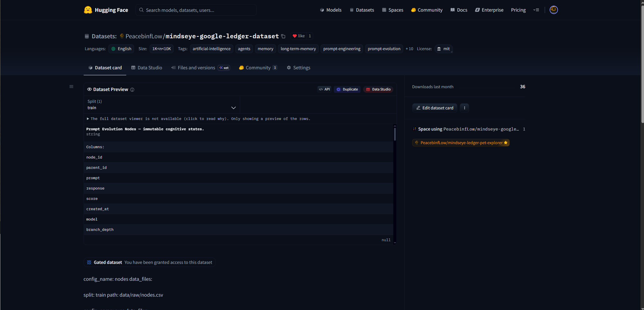This screenshot has height=310, width=644.
Task: Click the like count 1
Action: click(x=310, y=36)
